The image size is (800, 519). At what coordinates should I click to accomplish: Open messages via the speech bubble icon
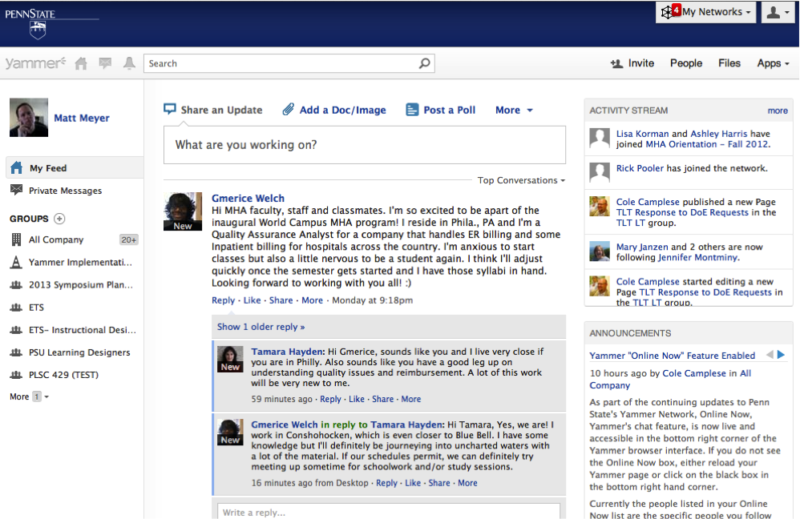[105, 64]
